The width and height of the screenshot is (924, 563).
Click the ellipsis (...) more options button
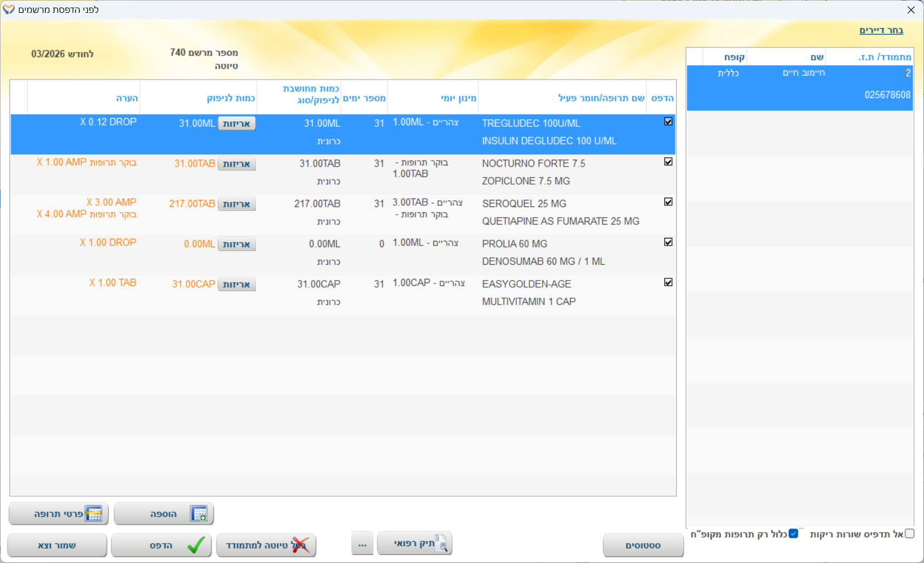(x=363, y=545)
